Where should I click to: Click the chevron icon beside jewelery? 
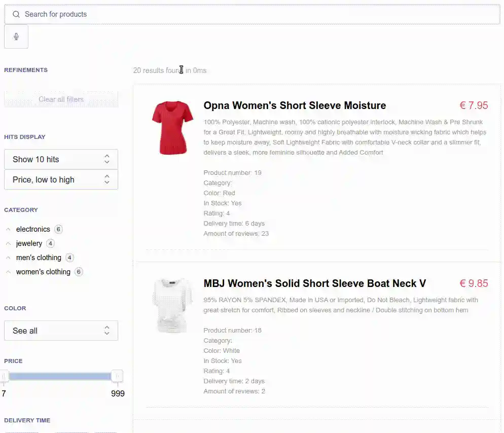tap(8, 243)
